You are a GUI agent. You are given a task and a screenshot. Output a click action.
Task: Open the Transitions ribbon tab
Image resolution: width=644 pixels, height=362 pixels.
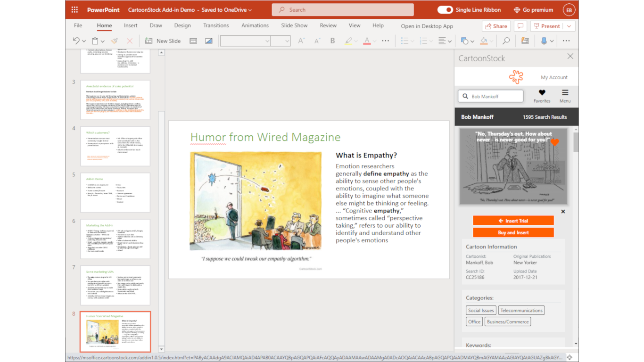216,25
